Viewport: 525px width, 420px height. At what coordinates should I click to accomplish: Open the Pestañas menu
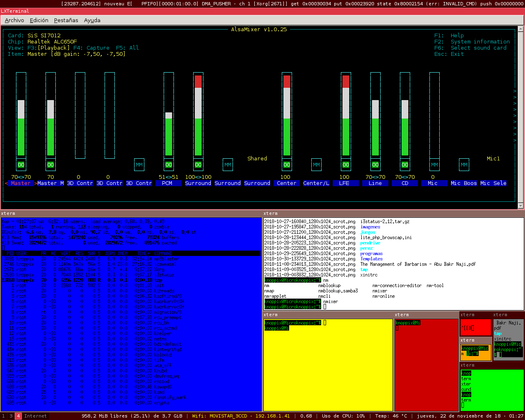point(66,20)
